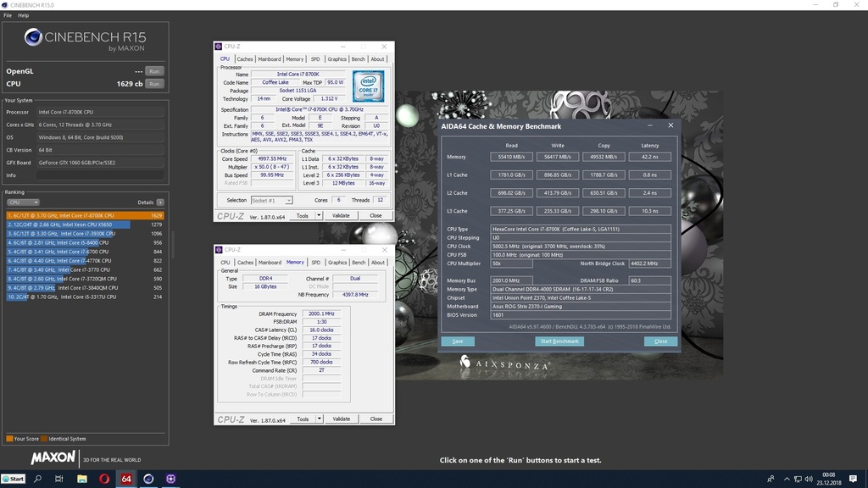Run the OpenGL test in Cinebench

(154, 71)
